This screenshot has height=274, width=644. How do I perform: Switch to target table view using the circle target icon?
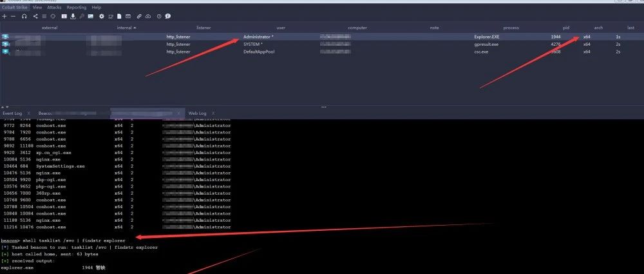click(53, 17)
